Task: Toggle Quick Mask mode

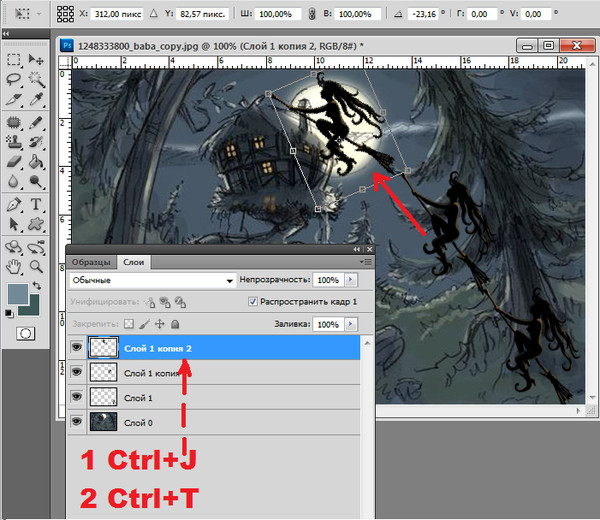Action: click(x=26, y=334)
